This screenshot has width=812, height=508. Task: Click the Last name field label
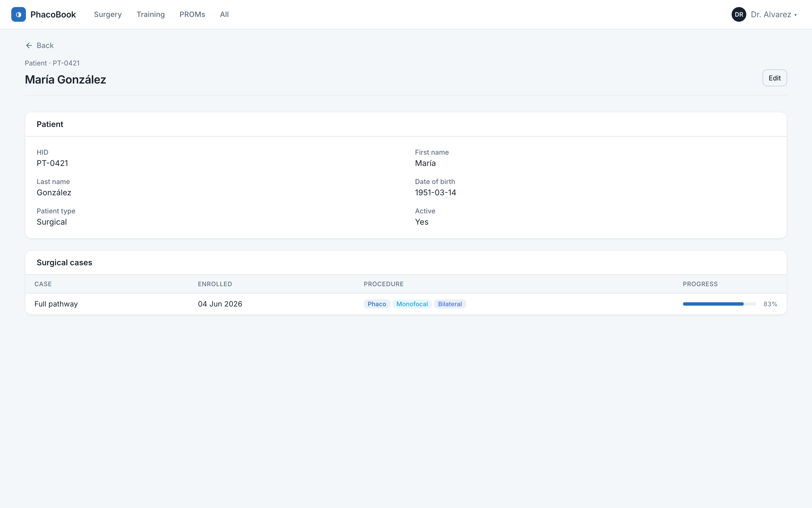pos(53,182)
